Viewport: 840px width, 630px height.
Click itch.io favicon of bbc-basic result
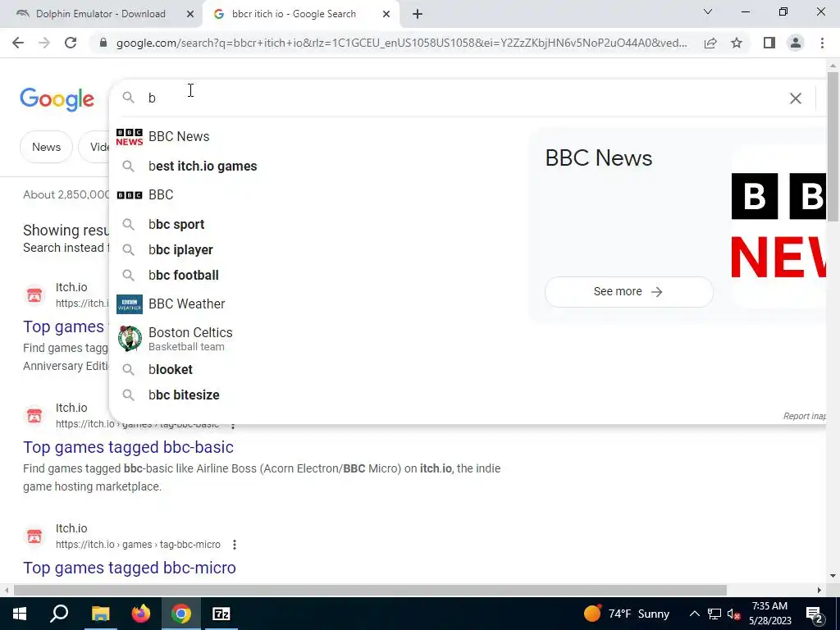pos(34,416)
